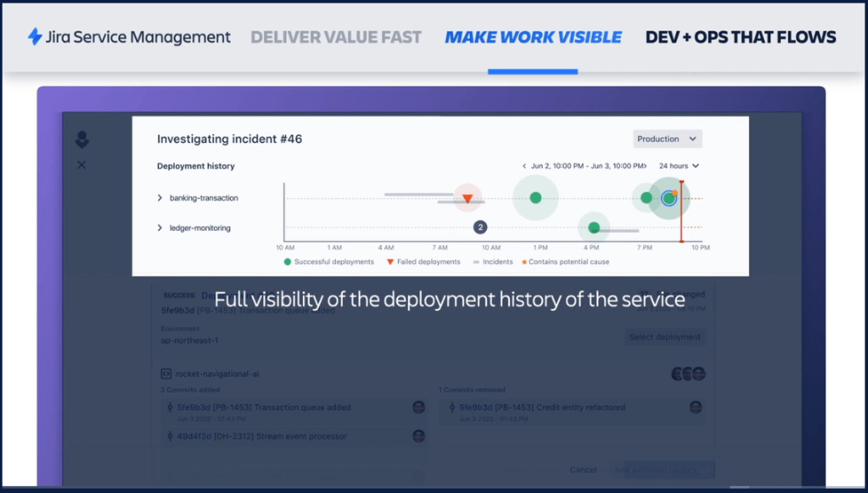Click the Jira Service Management logo

(129, 37)
